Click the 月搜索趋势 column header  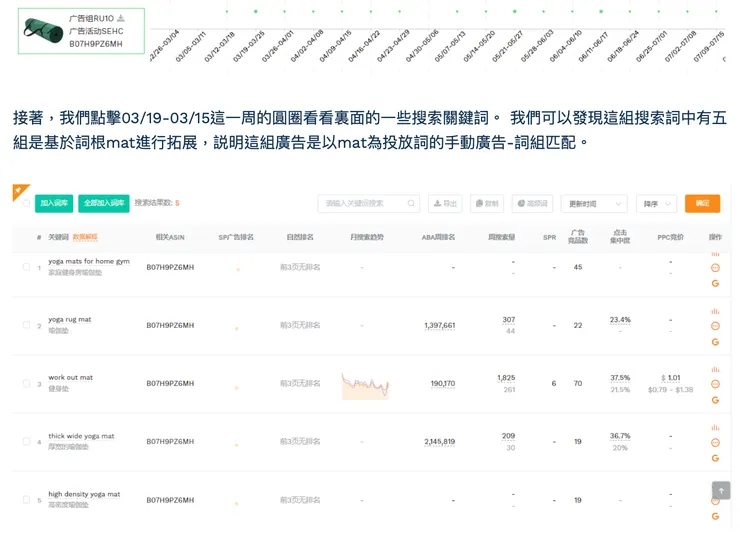(x=367, y=237)
